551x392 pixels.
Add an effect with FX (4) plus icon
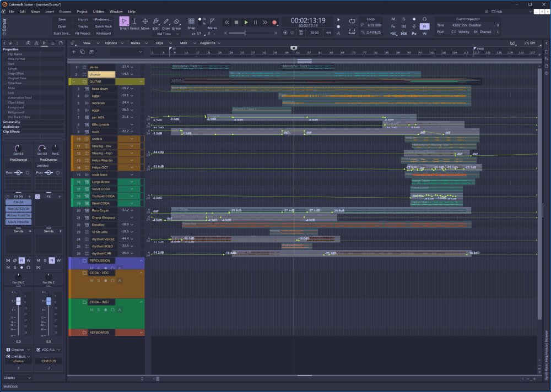pyautogui.click(x=30, y=197)
